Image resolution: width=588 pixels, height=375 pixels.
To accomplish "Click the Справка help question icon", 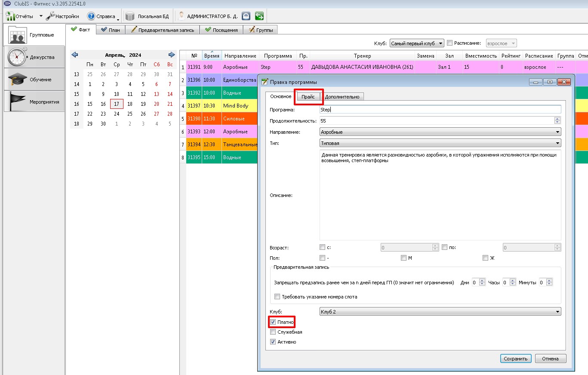I will [91, 16].
